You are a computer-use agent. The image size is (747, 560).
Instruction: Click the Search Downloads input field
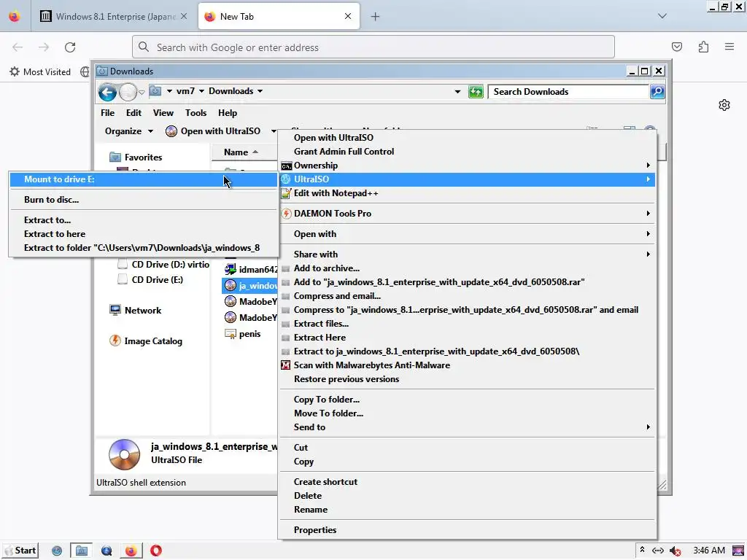569,91
